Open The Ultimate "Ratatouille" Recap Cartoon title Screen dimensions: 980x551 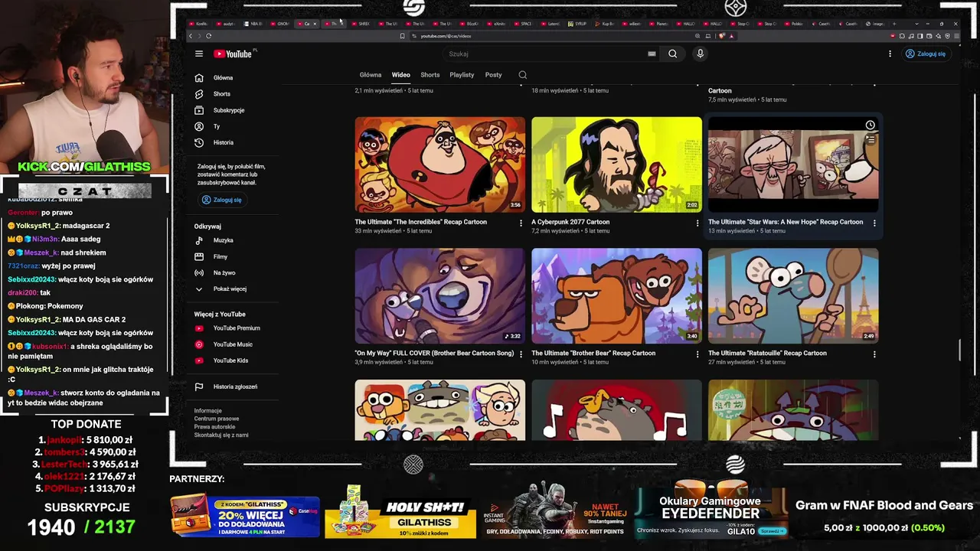(767, 354)
